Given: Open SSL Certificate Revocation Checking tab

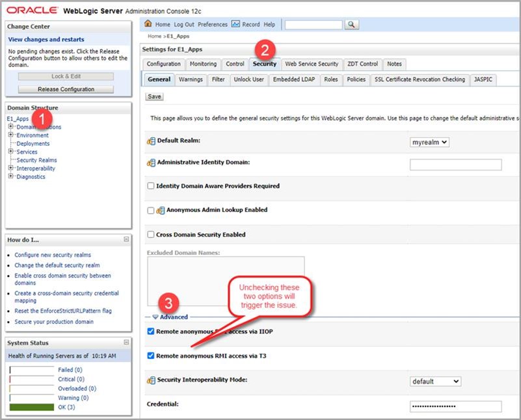Looking at the screenshot, I should click(x=420, y=79).
